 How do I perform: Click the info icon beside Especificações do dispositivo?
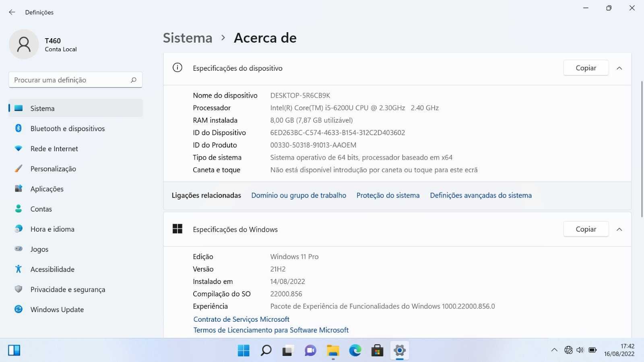pos(178,68)
